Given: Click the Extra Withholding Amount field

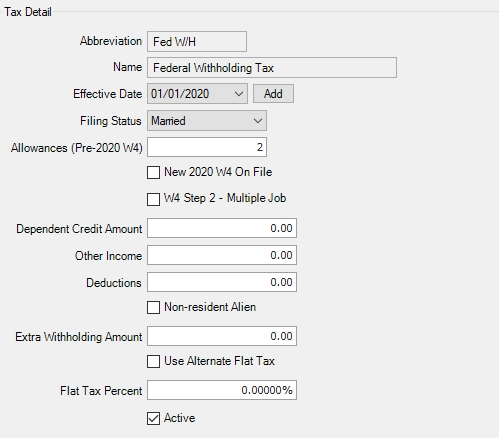Looking at the screenshot, I should [222, 336].
